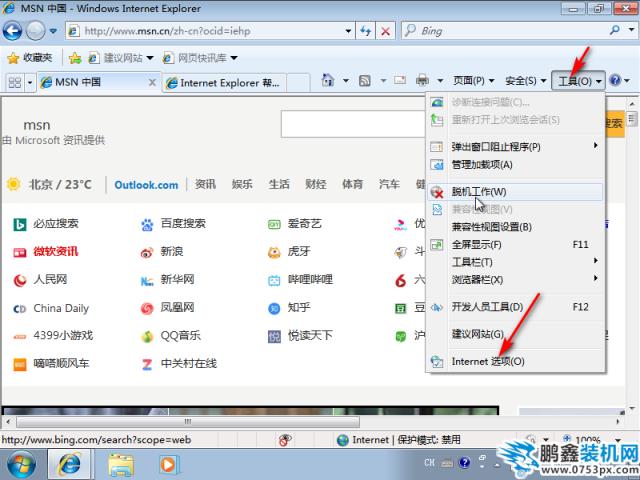The width and height of the screenshot is (640, 480).
Task: Open the 网页快讯库 favorites bar item
Action: pos(200,58)
